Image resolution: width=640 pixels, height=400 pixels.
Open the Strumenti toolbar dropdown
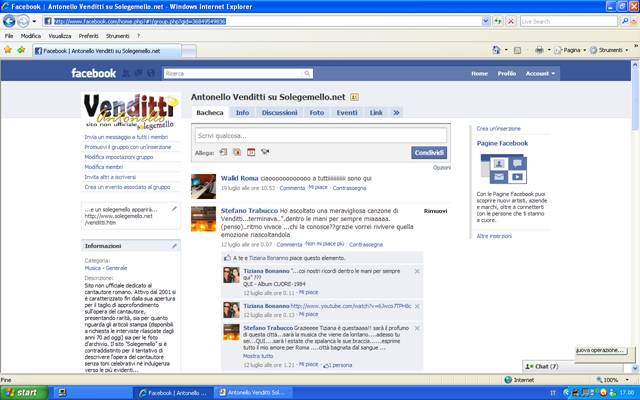pyautogui.click(x=609, y=50)
